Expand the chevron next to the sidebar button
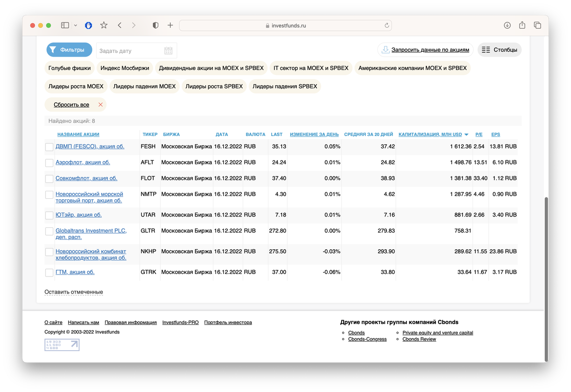This screenshot has height=392, width=571. click(75, 25)
